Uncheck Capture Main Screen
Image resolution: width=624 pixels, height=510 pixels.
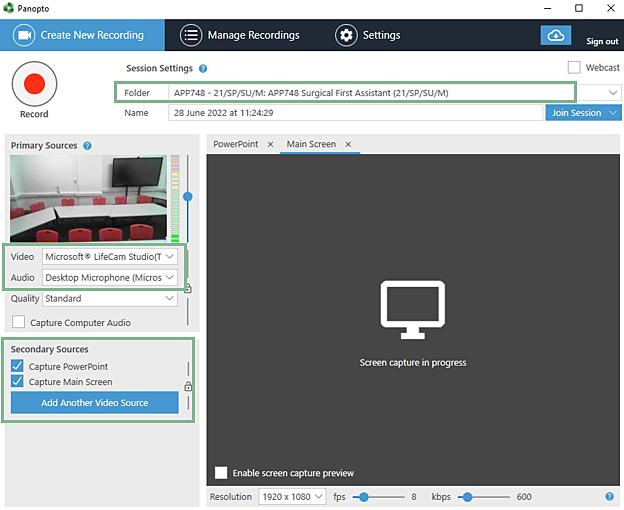click(17, 381)
